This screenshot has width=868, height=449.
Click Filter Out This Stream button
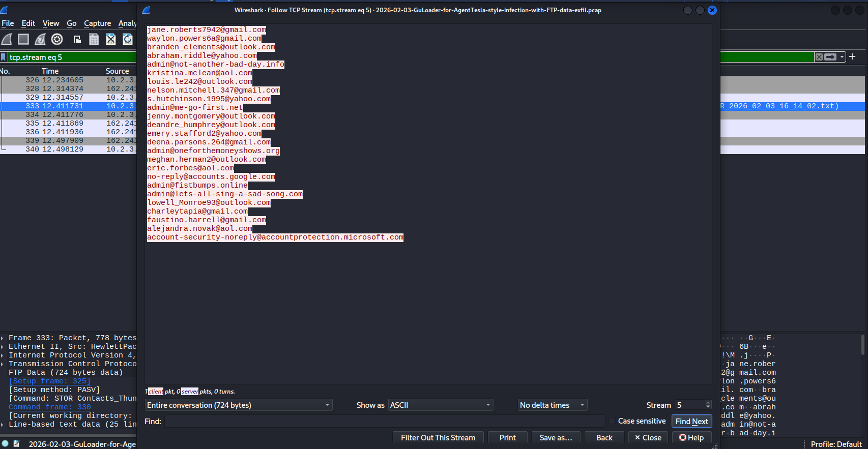[438, 437]
